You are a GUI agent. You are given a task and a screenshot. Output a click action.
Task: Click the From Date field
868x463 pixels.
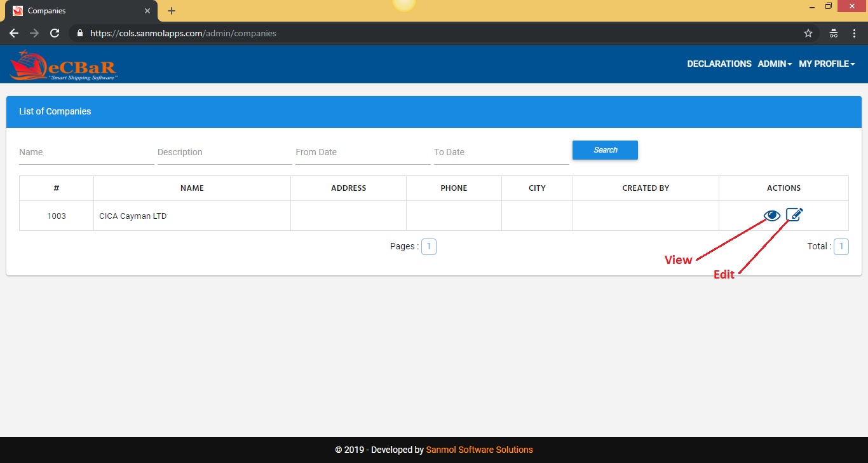point(363,152)
